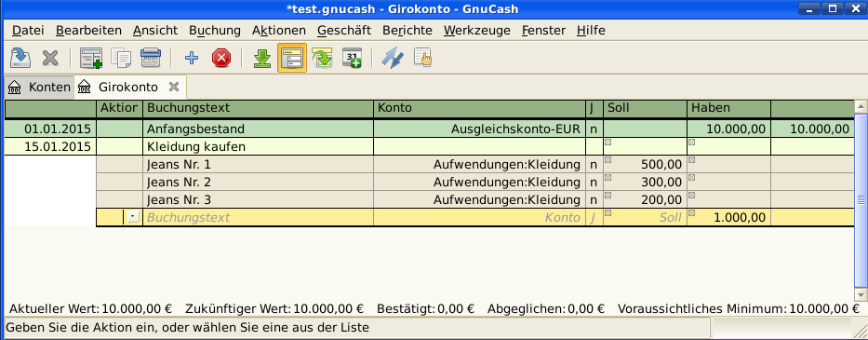Open the Werkzeuge menu
The height and width of the screenshot is (340, 868).
[476, 31]
